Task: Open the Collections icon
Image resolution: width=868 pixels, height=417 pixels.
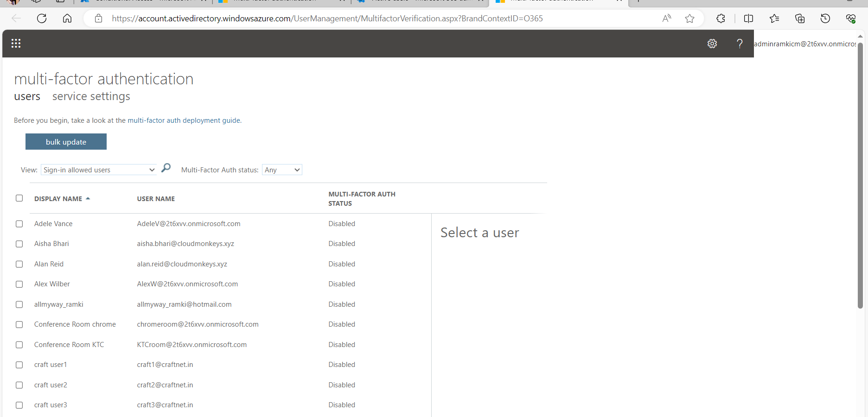Action: pos(800,19)
